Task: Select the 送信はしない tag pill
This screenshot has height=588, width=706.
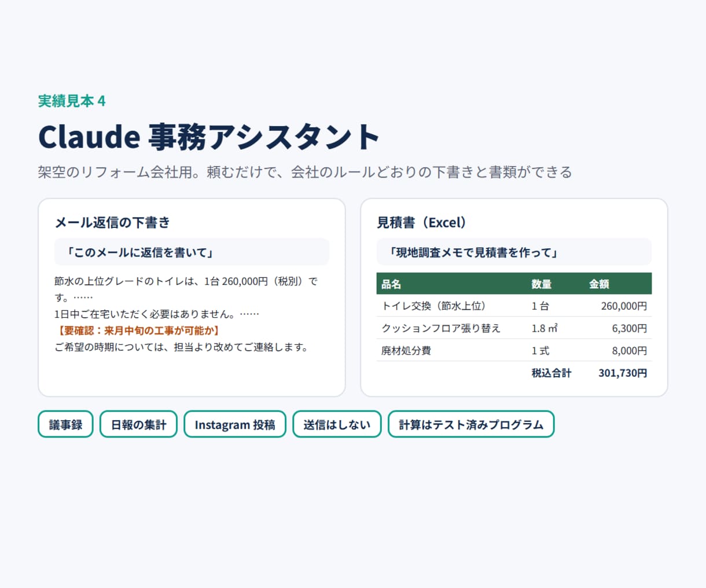Action: click(x=337, y=424)
